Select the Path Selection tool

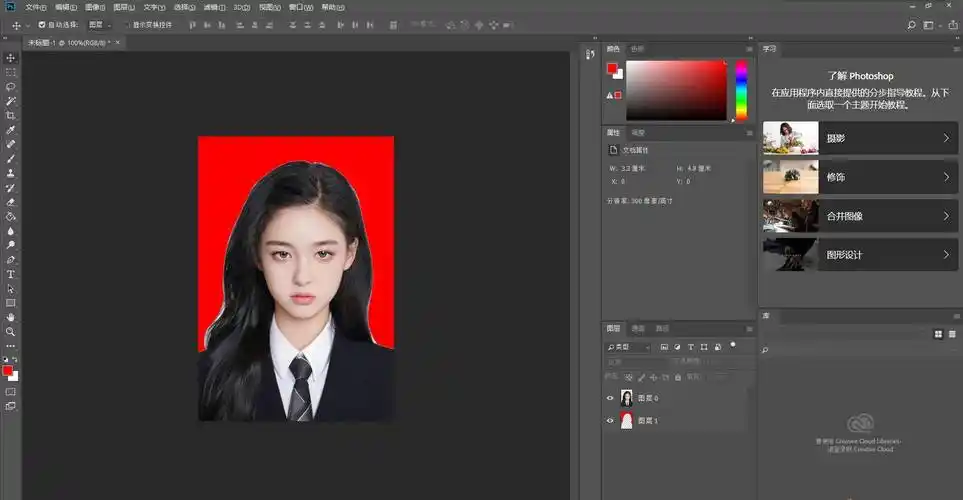click(10, 289)
